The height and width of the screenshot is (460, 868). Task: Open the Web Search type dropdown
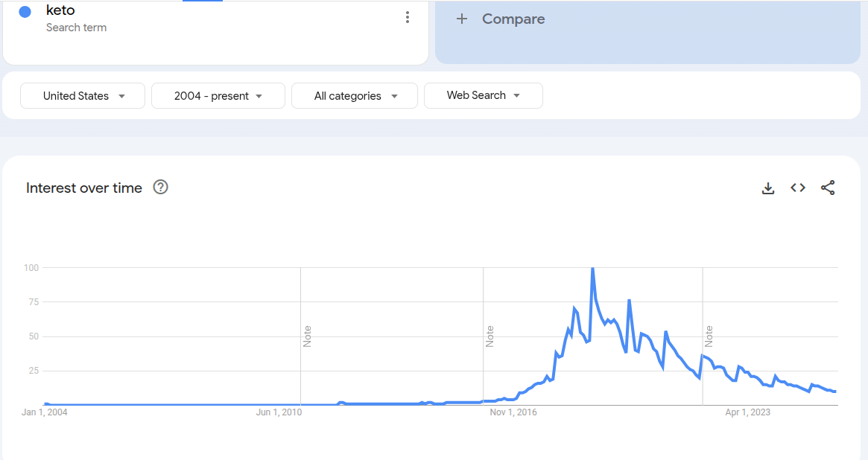[x=483, y=95]
